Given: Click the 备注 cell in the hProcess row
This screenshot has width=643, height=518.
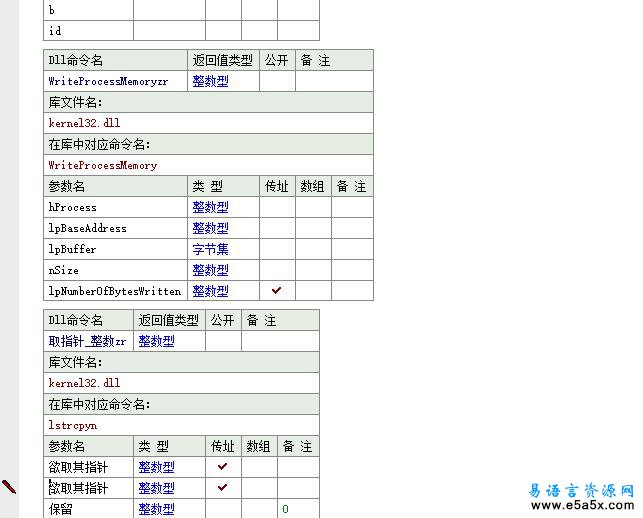Looking at the screenshot, I should pyautogui.click(x=352, y=207).
